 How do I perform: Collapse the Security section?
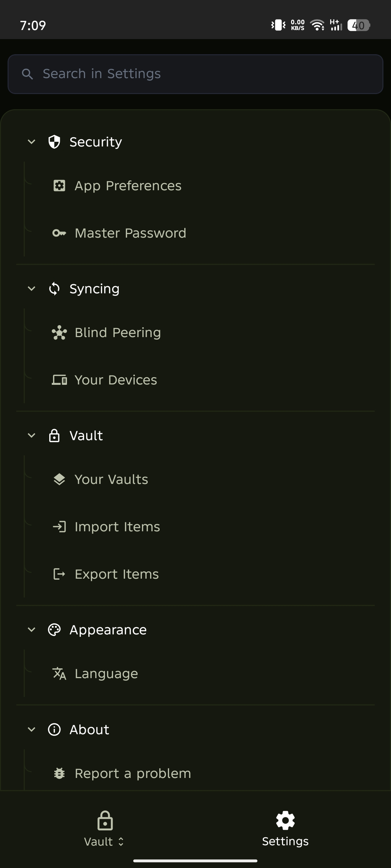[31, 141]
